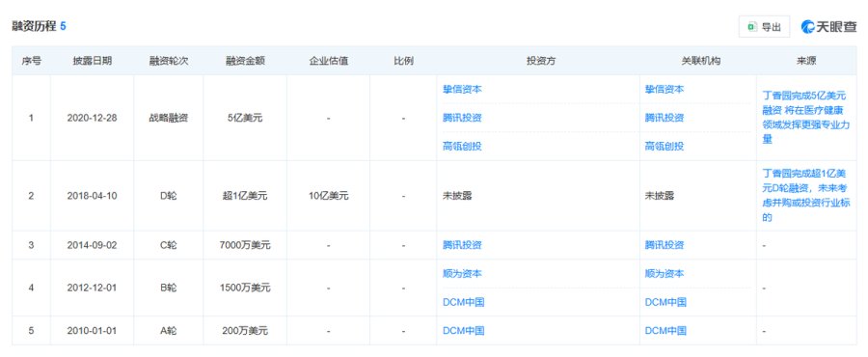Open 腾讯投资 investor in the C轮 row

point(462,245)
